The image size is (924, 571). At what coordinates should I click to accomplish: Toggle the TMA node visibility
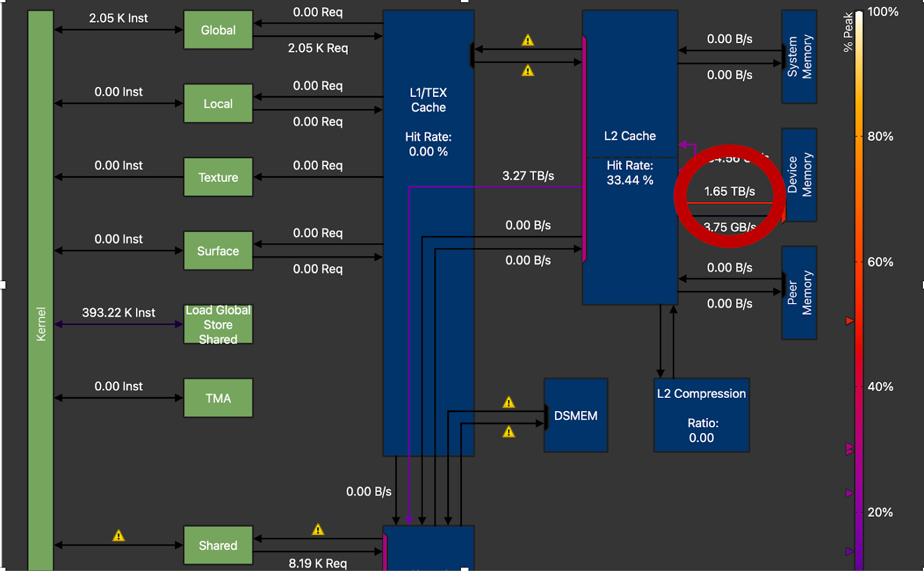218,397
